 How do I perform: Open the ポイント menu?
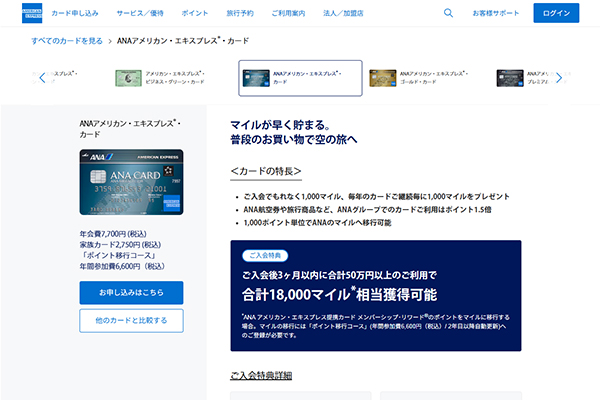pyautogui.click(x=195, y=13)
